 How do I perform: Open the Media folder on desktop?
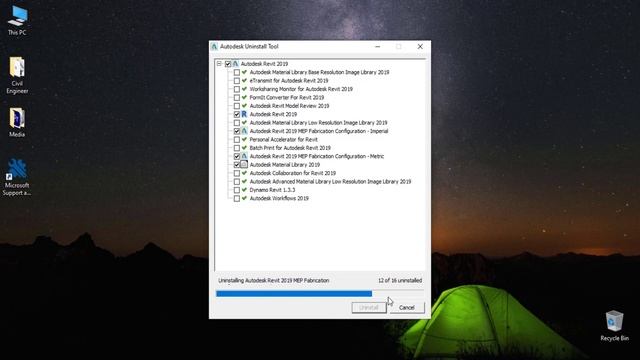[17, 122]
